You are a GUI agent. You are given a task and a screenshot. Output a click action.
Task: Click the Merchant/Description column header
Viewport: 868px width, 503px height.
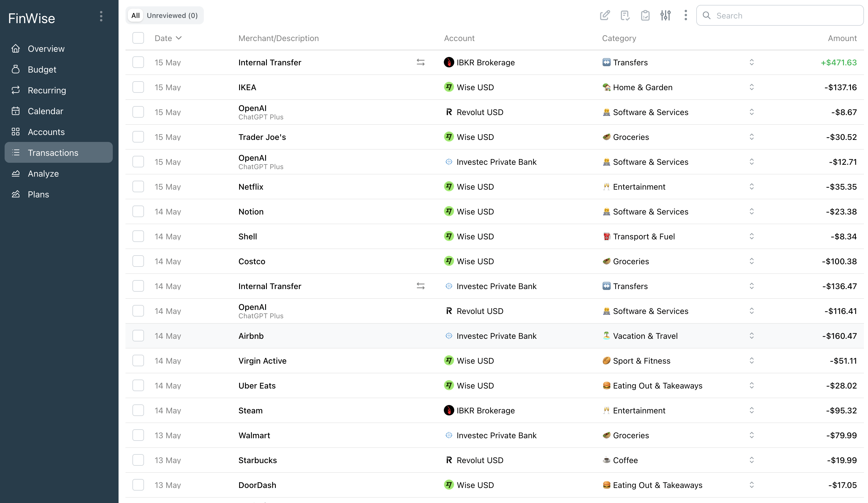pos(278,38)
